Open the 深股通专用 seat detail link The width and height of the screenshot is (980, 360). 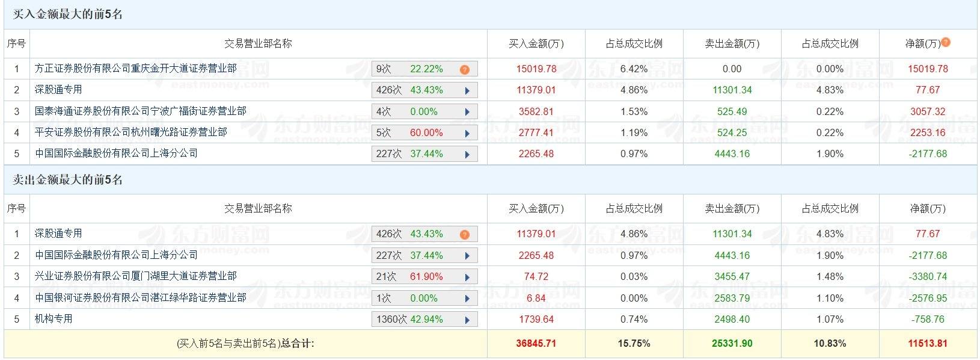tap(57, 234)
